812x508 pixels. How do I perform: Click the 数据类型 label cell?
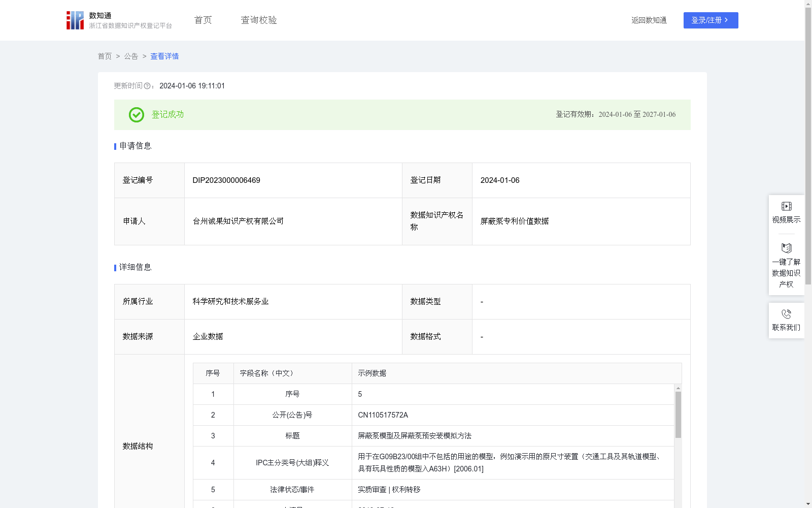pyautogui.click(x=437, y=302)
